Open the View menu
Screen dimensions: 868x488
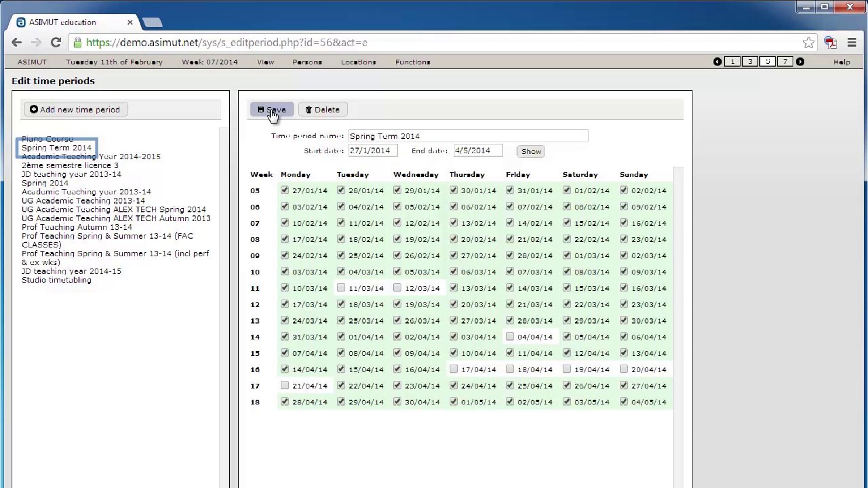(265, 62)
